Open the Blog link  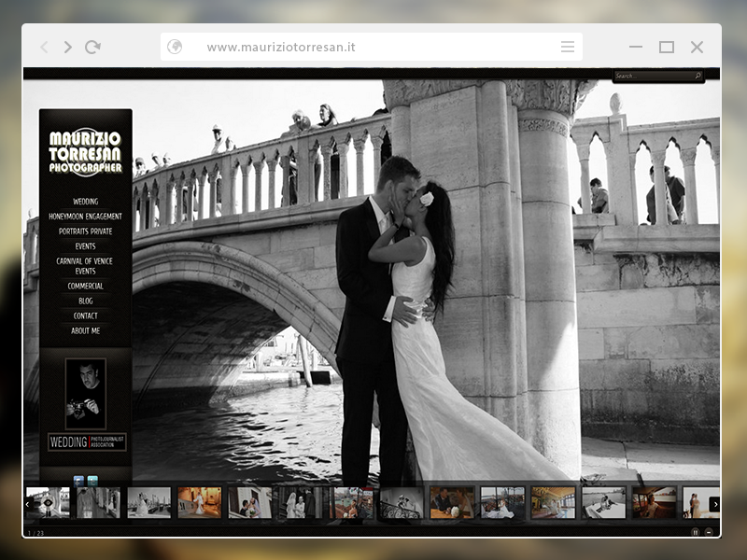(86, 301)
